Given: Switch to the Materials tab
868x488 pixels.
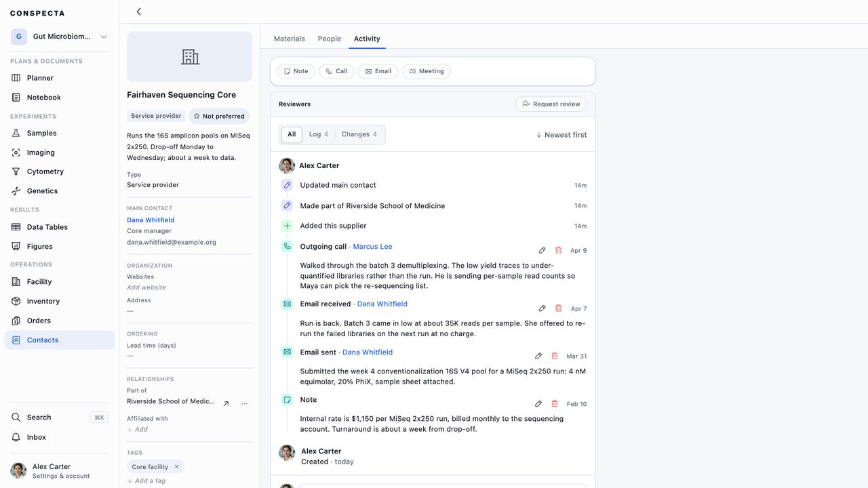Looking at the screenshot, I should (x=290, y=39).
